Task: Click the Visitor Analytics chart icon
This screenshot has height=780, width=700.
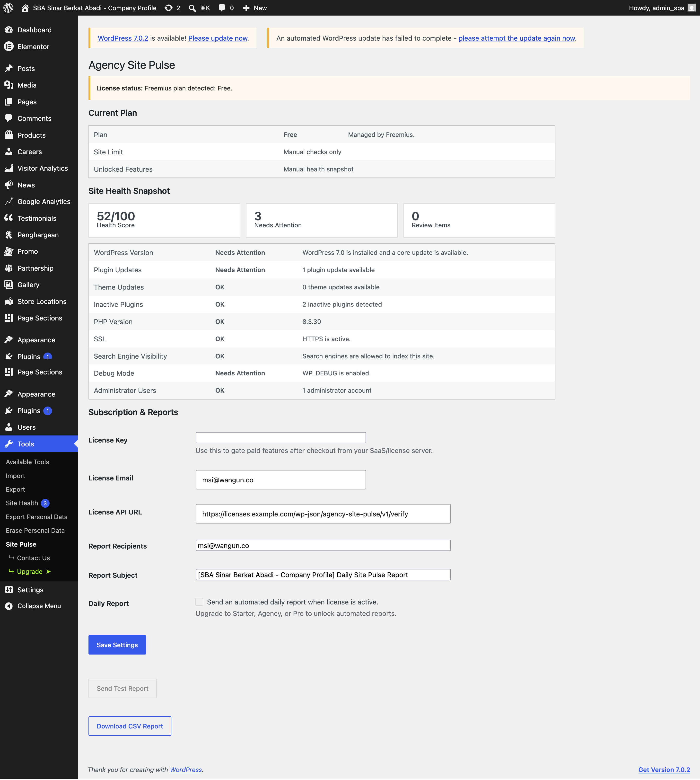Action: [9, 168]
